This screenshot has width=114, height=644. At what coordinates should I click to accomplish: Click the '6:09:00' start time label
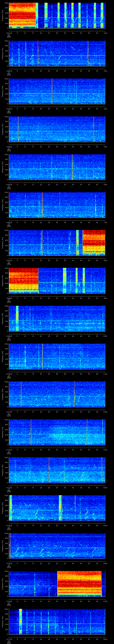pos(9,336)
